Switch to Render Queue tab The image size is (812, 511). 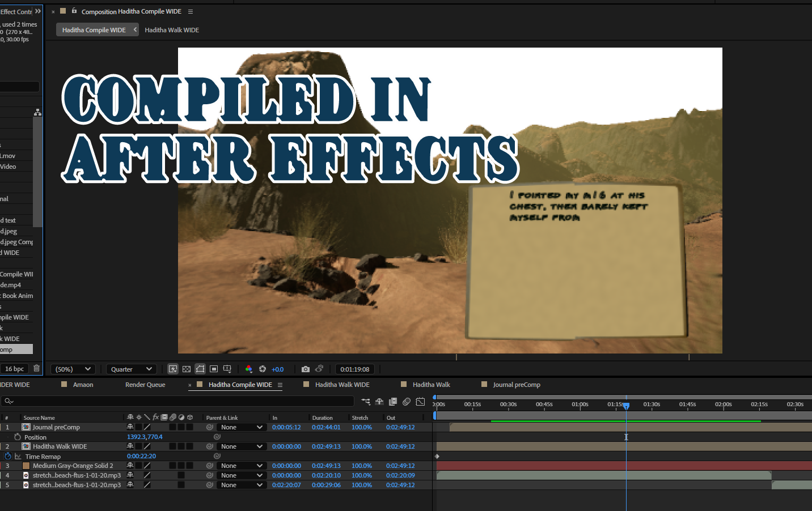click(x=145, y=385)
